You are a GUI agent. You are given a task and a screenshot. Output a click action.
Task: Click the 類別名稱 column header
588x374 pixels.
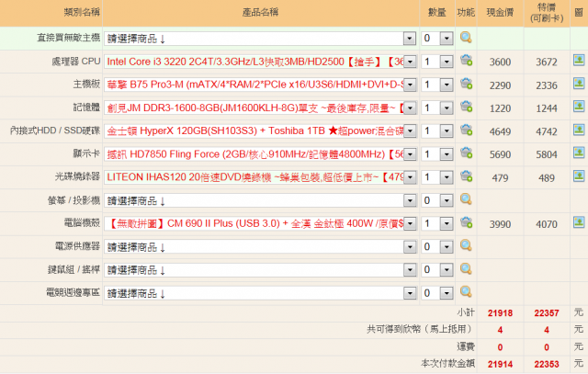point(82,12)
